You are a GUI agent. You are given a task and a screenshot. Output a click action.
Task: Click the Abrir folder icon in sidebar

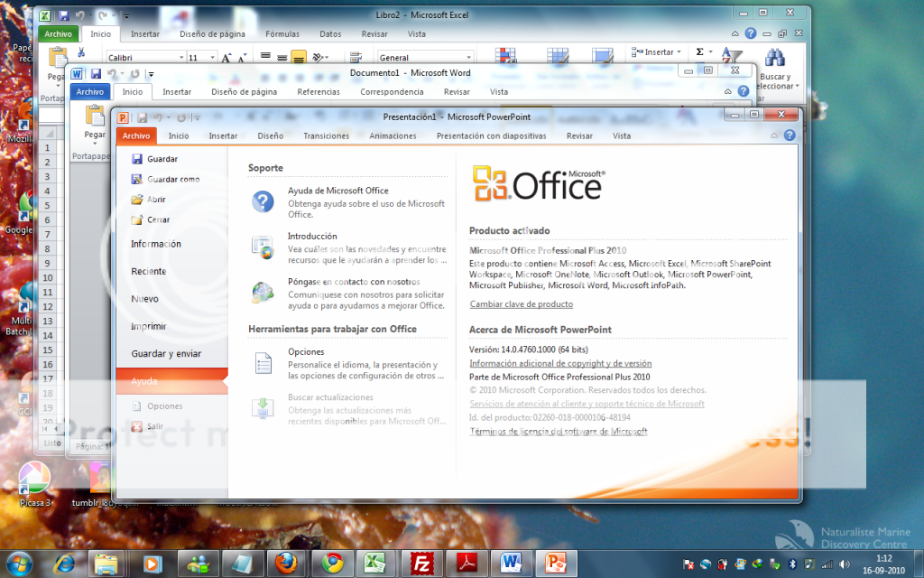[x=137, y=200]
